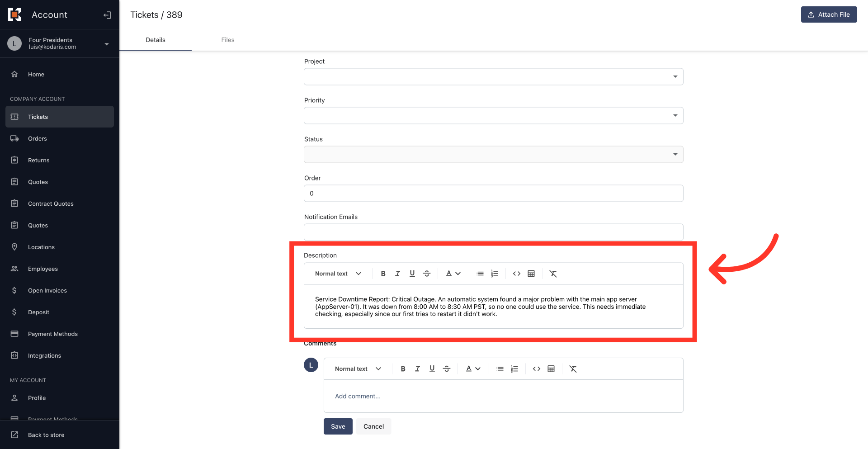Click inside the Description text body

pos(493,307)
